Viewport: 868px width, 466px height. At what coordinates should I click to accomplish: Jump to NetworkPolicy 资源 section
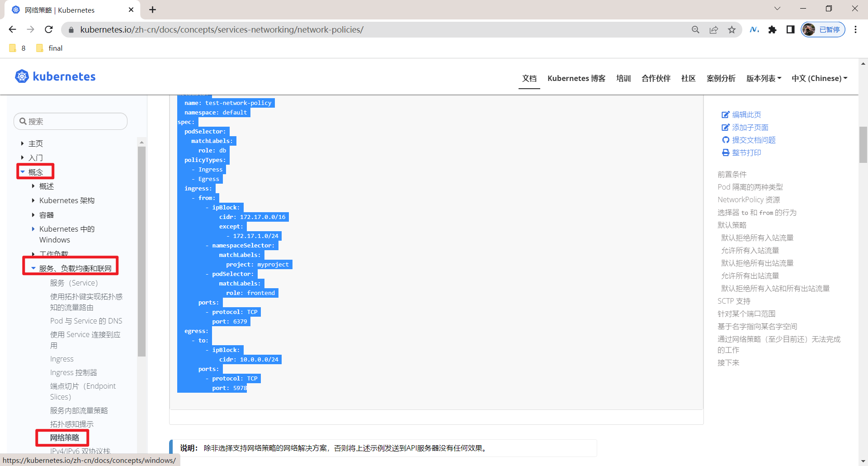[749, 200]
